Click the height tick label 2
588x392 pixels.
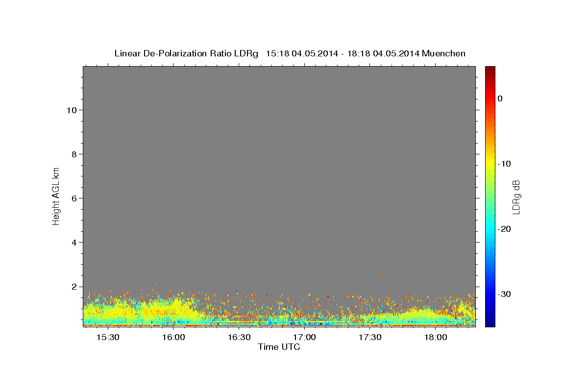pyautogui.click(x=74, y=287)
